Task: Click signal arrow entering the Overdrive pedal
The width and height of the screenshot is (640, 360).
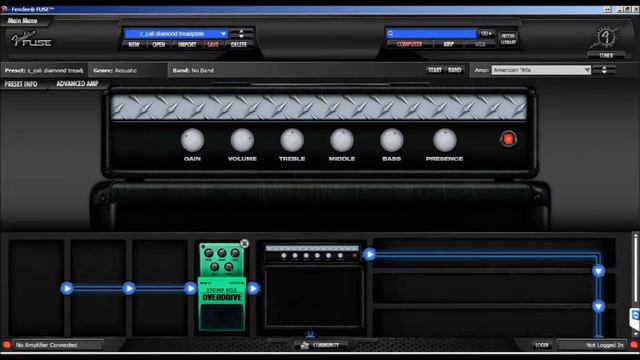Action: (191, 289)
